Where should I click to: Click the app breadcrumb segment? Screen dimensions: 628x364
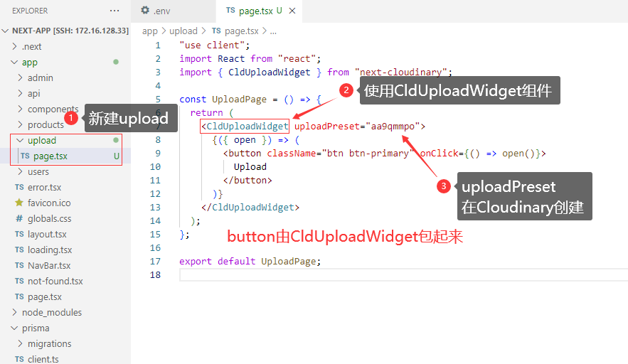tap(150, 31)
